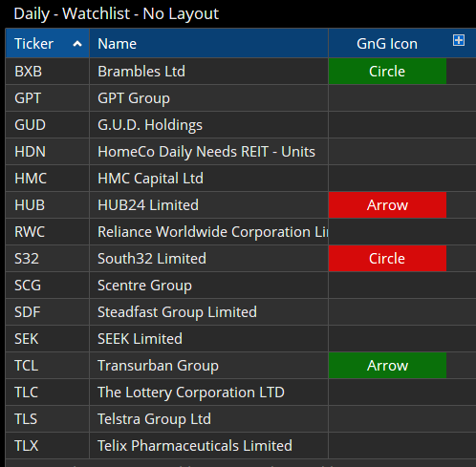Click the Daily - Watchlist - No Layout title
476x467 pixels.
click(x=117, y=14)
